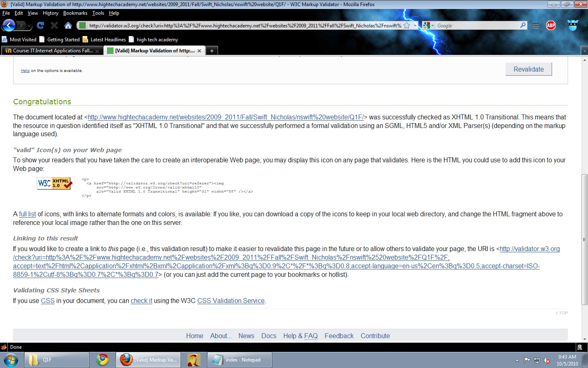Open a new tab with plus button
588x368 pixels.
tap(212, 51)
